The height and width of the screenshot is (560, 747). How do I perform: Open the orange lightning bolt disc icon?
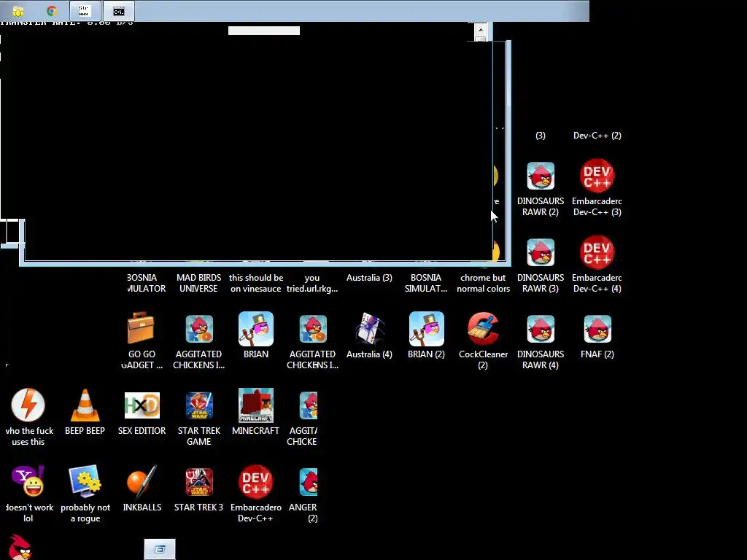click(28, 405)
